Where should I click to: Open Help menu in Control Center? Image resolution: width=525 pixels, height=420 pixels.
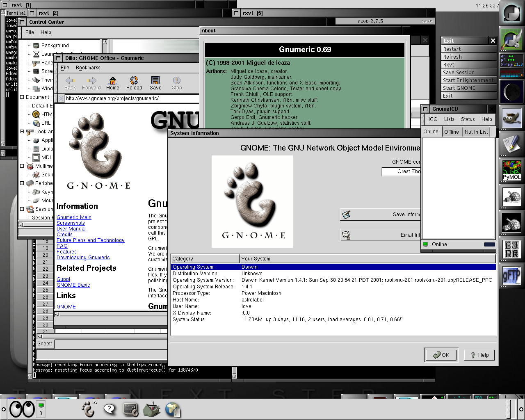(46, 32)
